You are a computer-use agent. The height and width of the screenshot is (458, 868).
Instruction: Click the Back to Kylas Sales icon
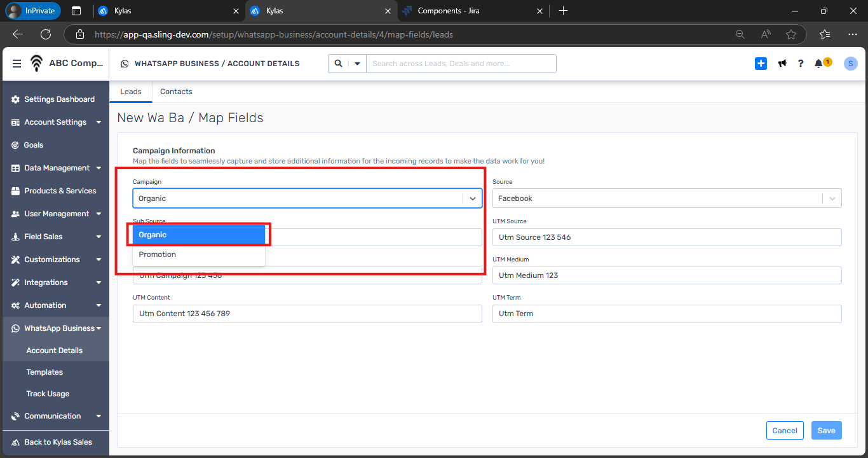point(16,442)
